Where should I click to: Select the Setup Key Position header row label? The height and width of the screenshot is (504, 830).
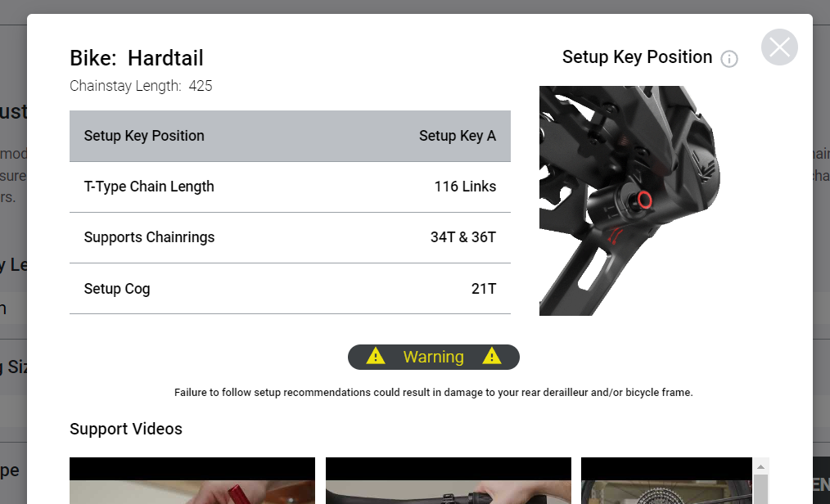144,136
